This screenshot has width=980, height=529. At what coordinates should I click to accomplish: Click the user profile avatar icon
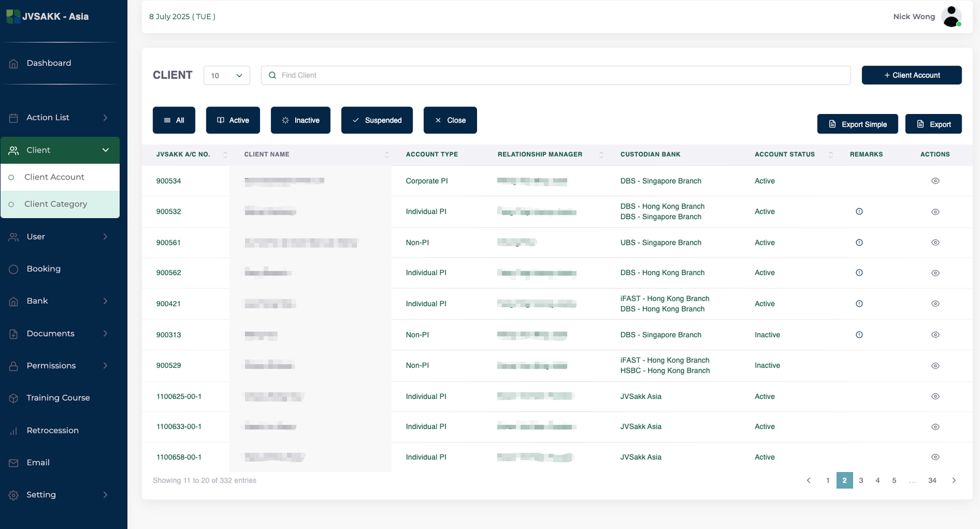951,17
